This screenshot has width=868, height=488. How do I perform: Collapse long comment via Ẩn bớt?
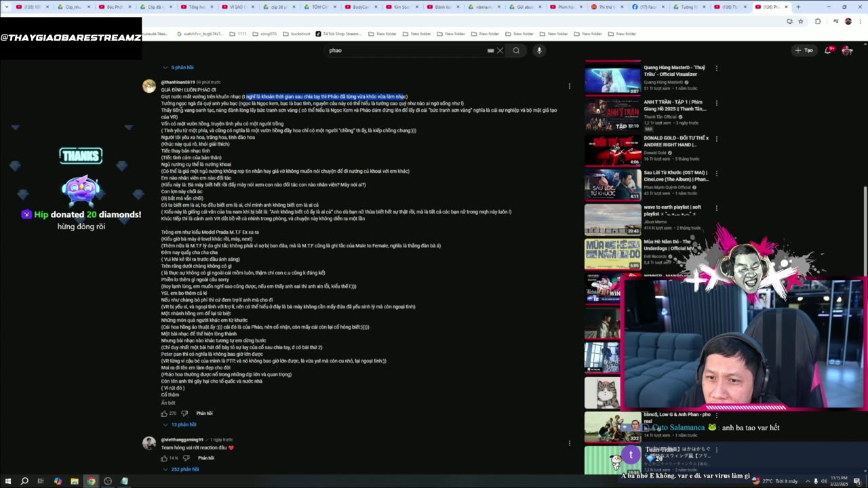tap(168, 403)
